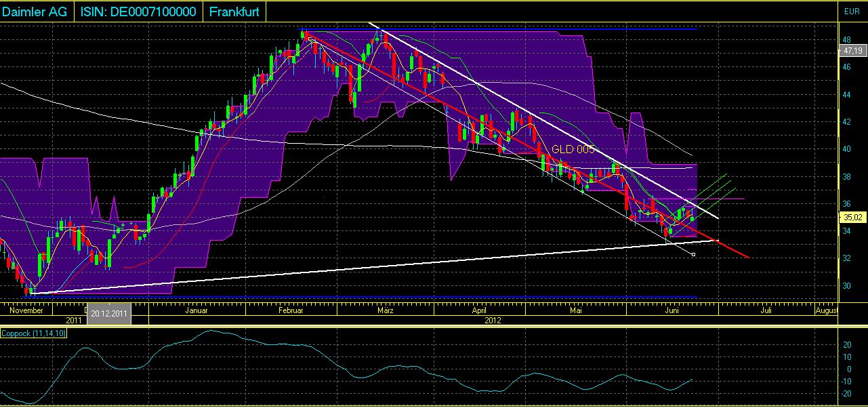Click price scale value 36

pos(847,204)
